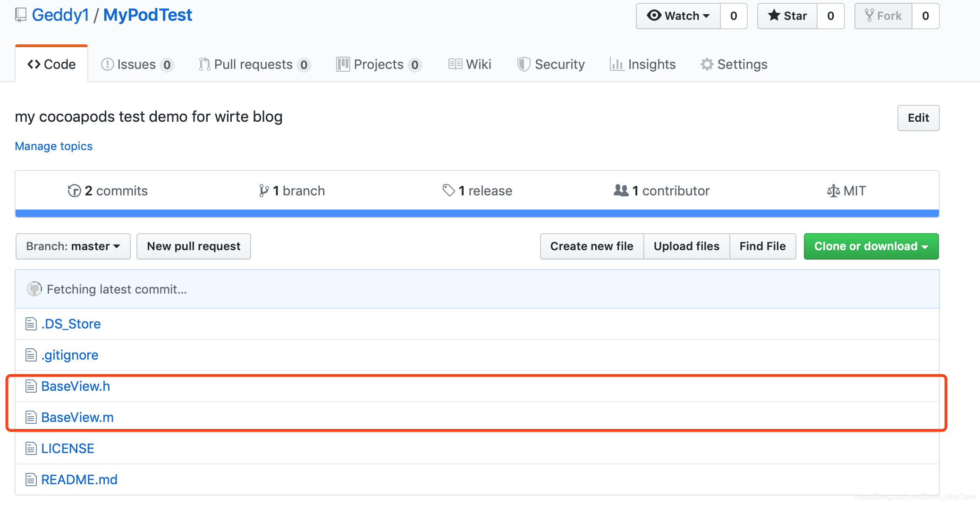View forks count next to Fork
The width and height of the screenshot is (980, 505).
pyautogui.click(x=925, y=16)
